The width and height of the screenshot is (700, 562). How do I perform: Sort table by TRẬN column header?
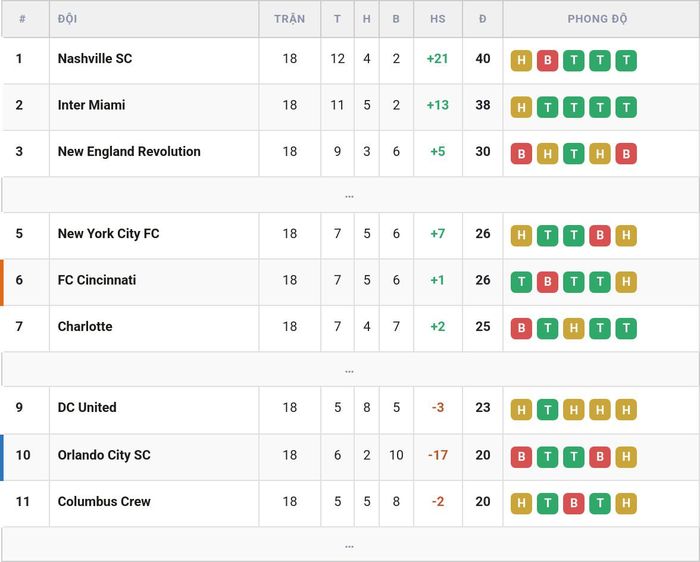tap(289, 19)
